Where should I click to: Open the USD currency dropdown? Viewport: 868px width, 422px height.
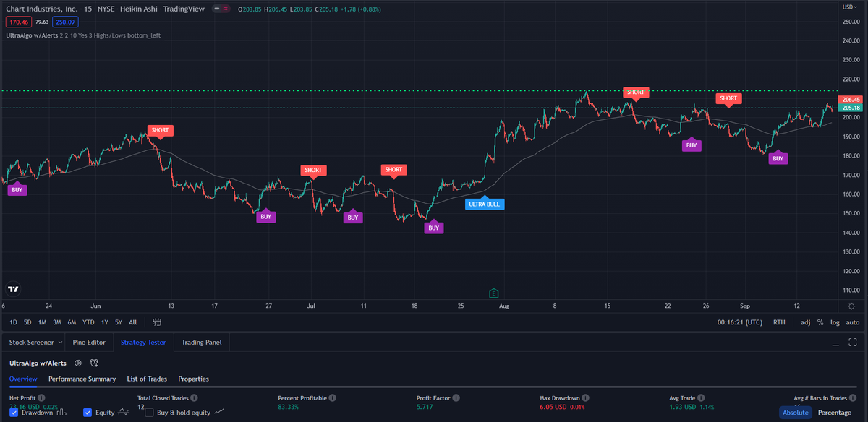point(851,6)
